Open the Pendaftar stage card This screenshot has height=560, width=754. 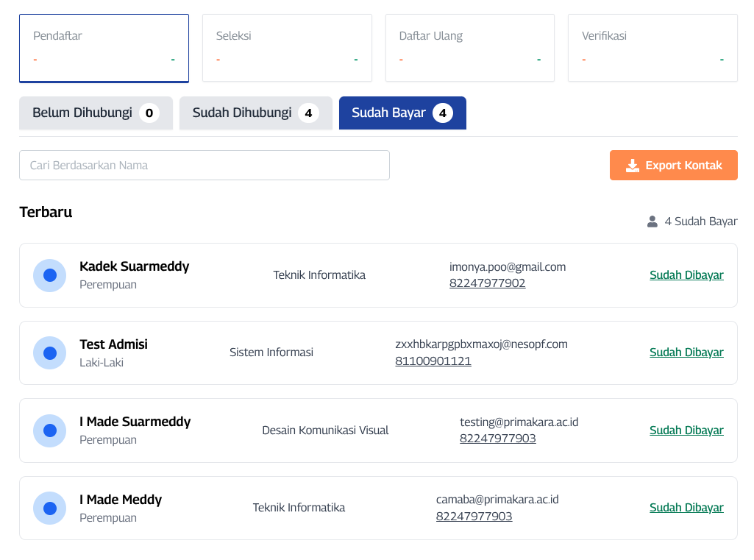104,48
